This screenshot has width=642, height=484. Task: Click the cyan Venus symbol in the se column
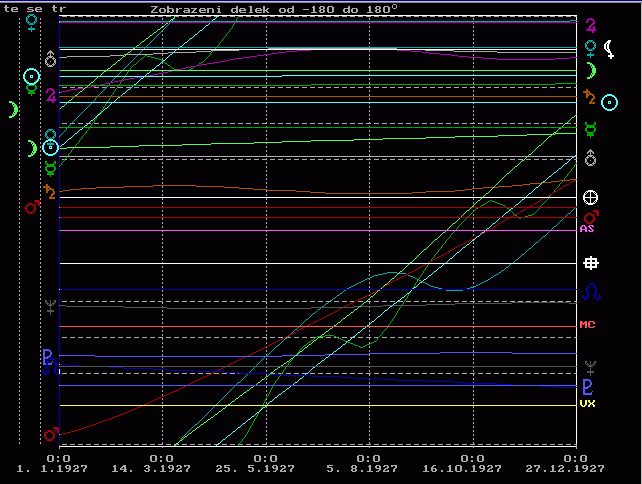coord(31,23)
